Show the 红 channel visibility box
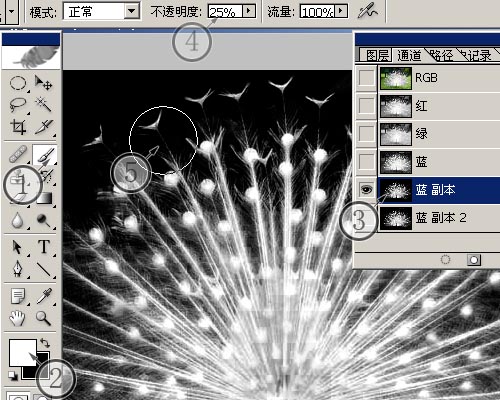The width and height of the screenshot is (500, 400). [x=366, y=106]
